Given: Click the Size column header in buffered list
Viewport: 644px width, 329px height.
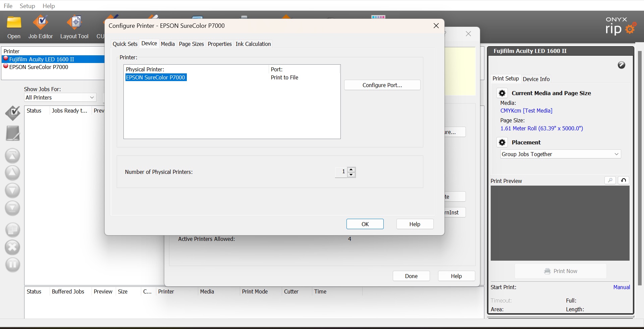Looking at the screenshot, I should [128, 291].
